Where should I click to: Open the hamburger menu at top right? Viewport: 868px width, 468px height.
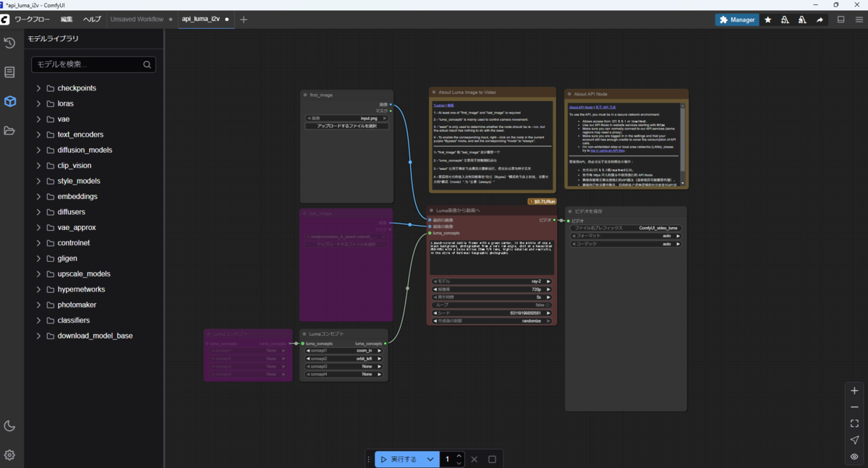[x=858, y=20]
